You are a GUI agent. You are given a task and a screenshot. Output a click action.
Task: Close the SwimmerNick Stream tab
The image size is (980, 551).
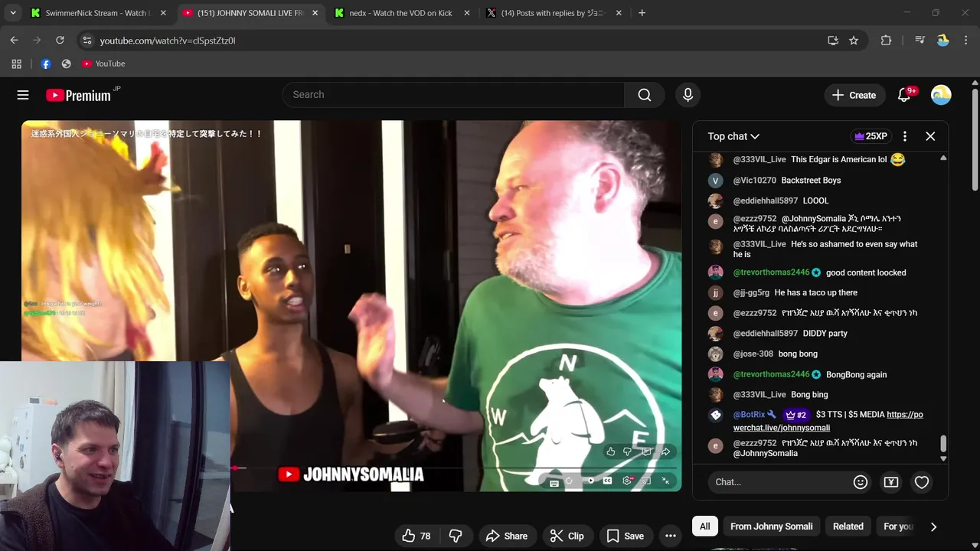tap(163, 13)
